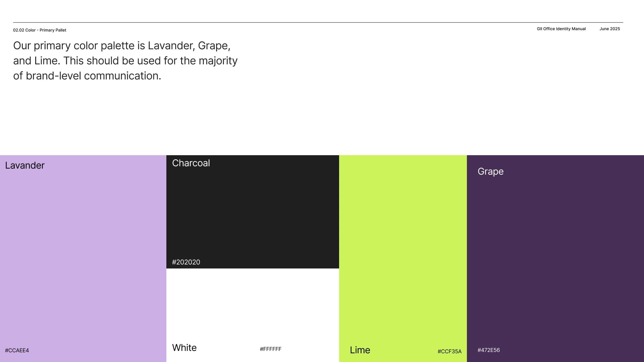Click the #CCAEE4 hex code
Screen dimensions: 644x362
17,351
